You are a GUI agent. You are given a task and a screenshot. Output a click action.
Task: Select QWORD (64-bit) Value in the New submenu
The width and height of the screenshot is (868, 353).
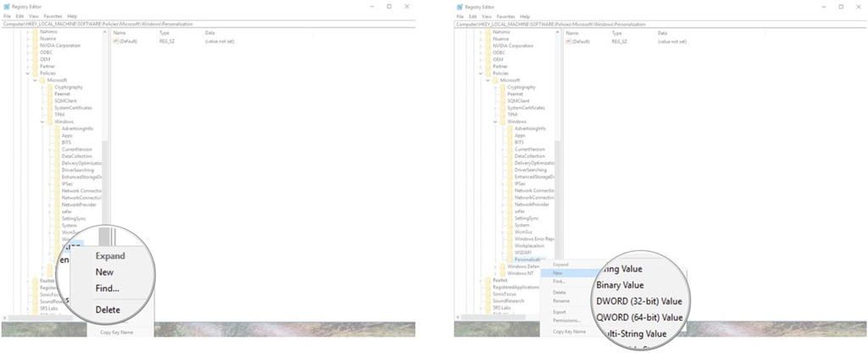[639, 317]
